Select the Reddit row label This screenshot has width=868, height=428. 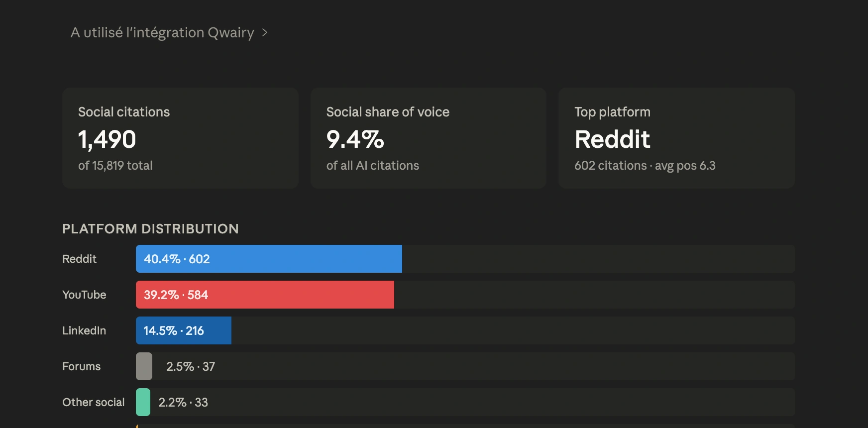80,259
